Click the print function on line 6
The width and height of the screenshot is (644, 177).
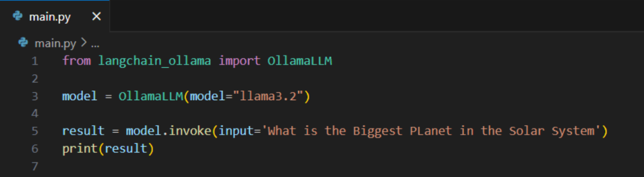point(80,149)
